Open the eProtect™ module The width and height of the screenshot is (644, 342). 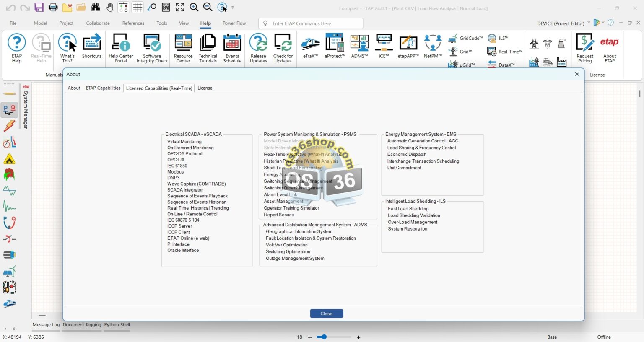point(335,46)
